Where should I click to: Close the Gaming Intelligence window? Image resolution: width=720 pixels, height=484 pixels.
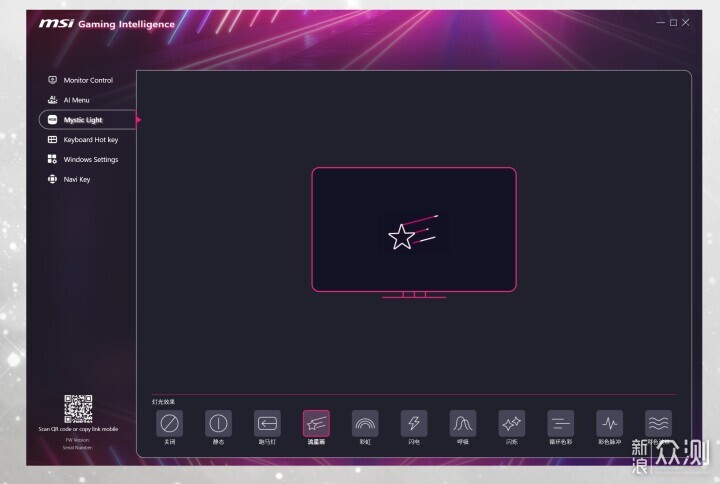coord(686,23)
